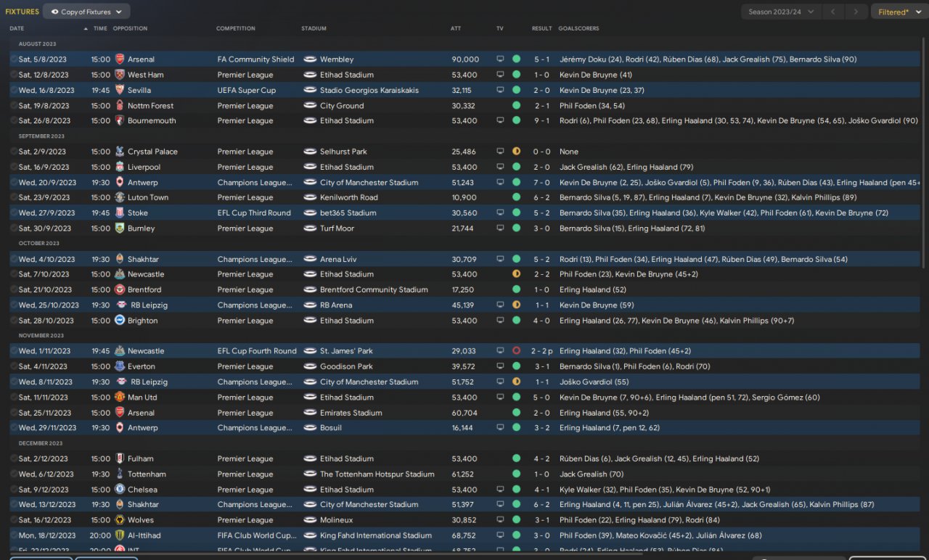Screen dimensions: 929x560
Task: Open the 9 - 1 result against Bournemouth
Action: (542, 120)
